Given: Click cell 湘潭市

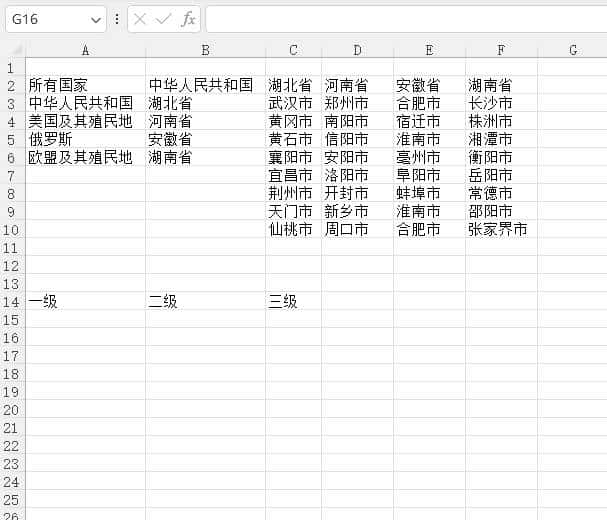Looking at the screenshot, I should [501, 139].
